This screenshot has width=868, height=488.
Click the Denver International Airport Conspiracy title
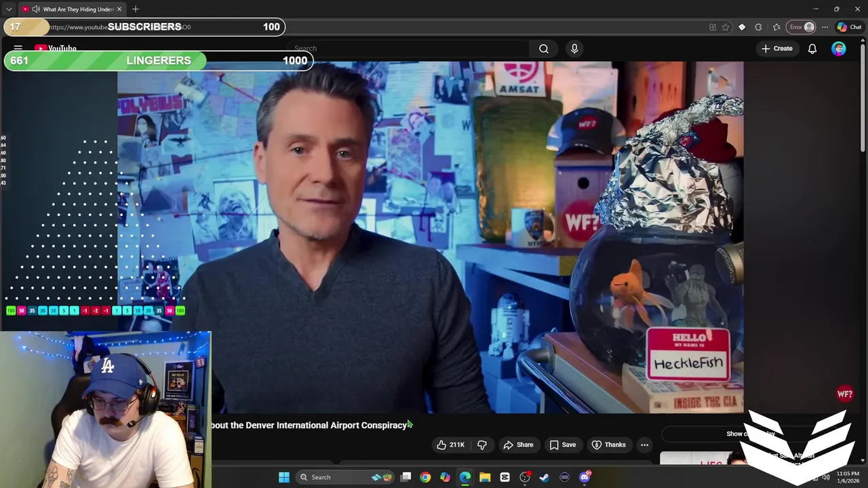pos(309,426)
